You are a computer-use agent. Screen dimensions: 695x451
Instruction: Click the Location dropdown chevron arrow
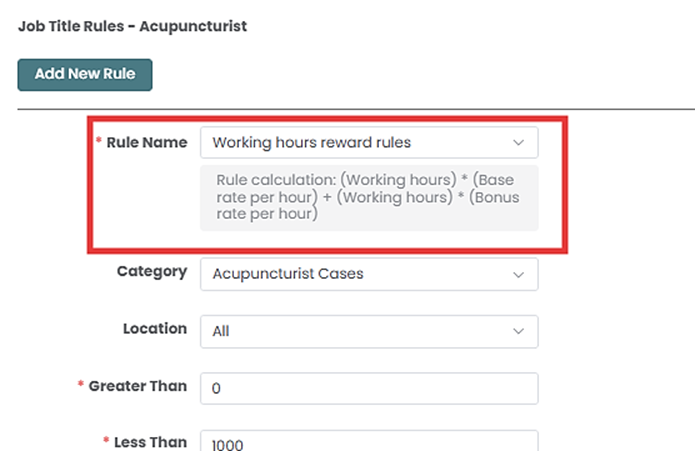click(x=518, y=331)
